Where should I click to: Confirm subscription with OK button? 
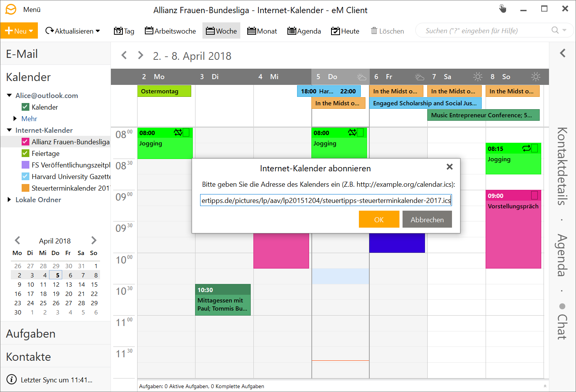pos(379,219)
